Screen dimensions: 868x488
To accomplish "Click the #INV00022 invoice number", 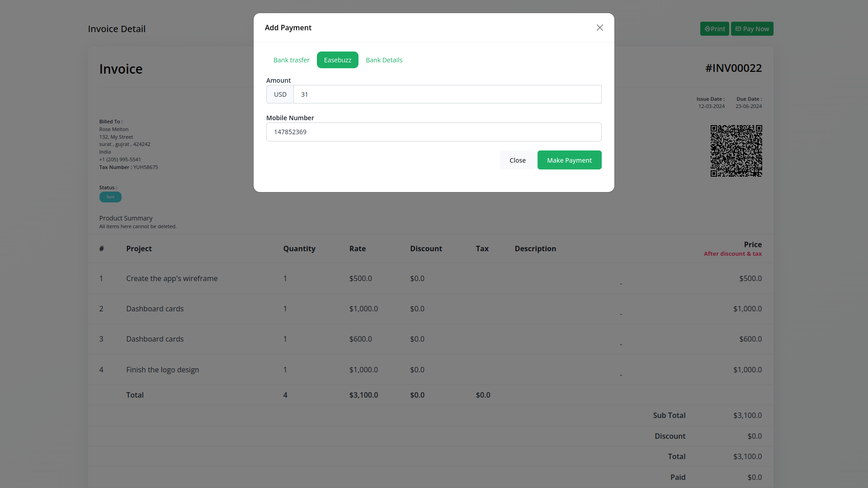I will [733, 68].
